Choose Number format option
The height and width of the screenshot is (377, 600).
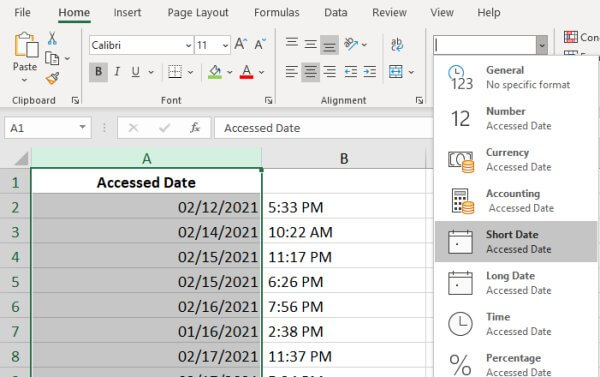point(516,118)
